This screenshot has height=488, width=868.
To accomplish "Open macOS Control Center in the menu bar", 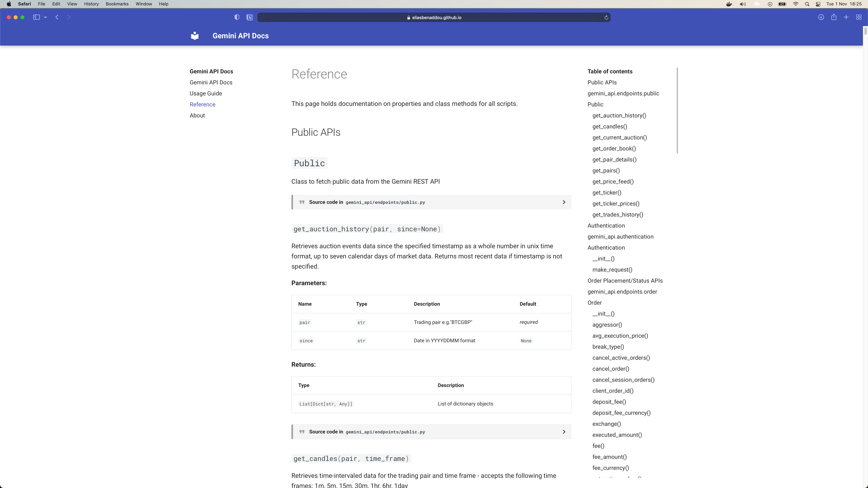I will [818, 4].
